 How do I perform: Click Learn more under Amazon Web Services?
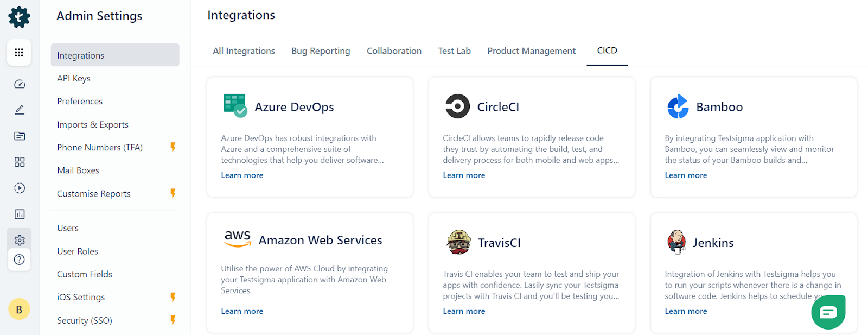pos(242,311)
